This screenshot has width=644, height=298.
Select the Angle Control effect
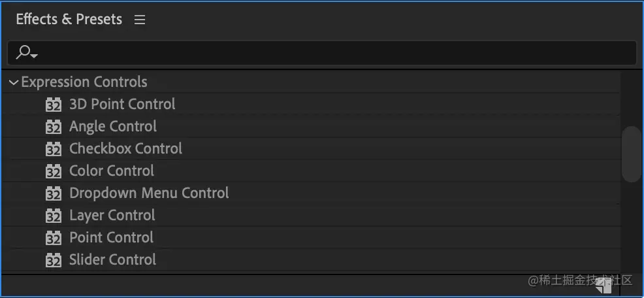(113, 127)
